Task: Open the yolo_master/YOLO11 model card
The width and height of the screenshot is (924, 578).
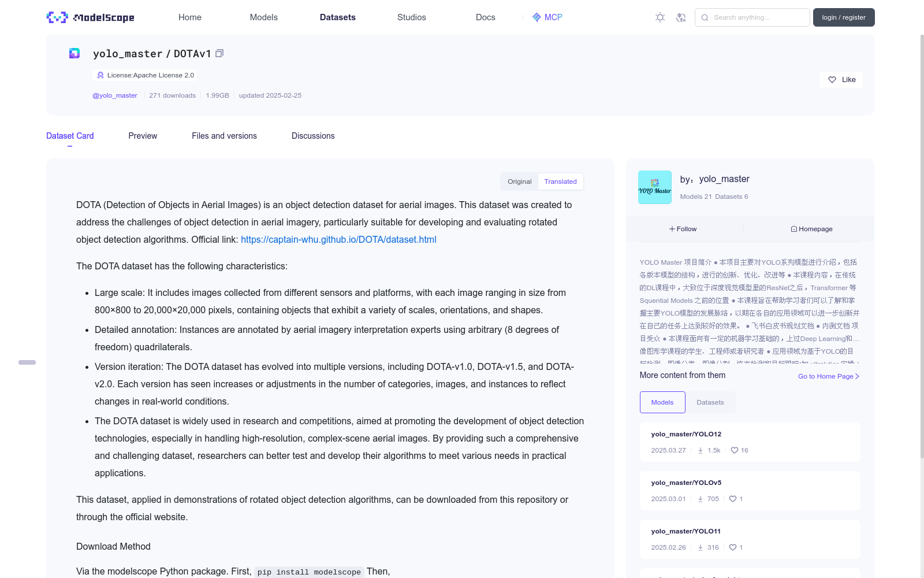Action: (x=750, y=539)
